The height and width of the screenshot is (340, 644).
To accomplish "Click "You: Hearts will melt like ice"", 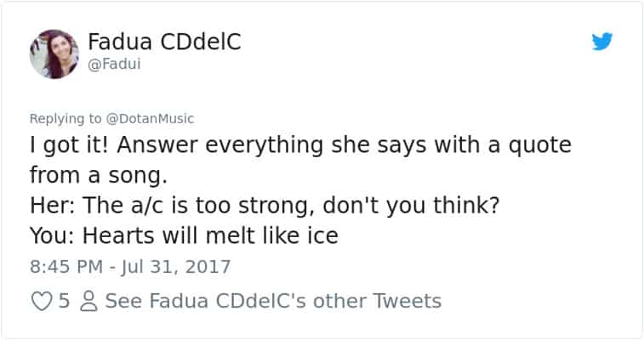I will [184, 235].
